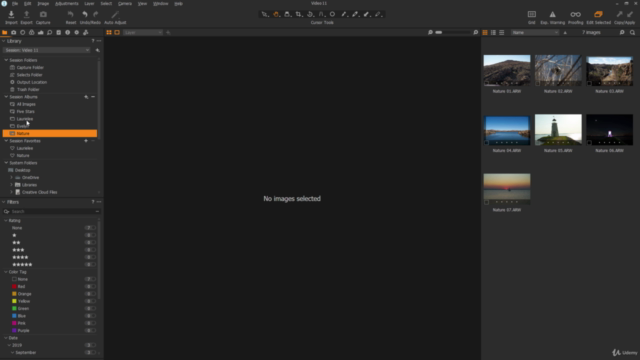Switch to multi-view grid icon above viewer

click(109, 32)
